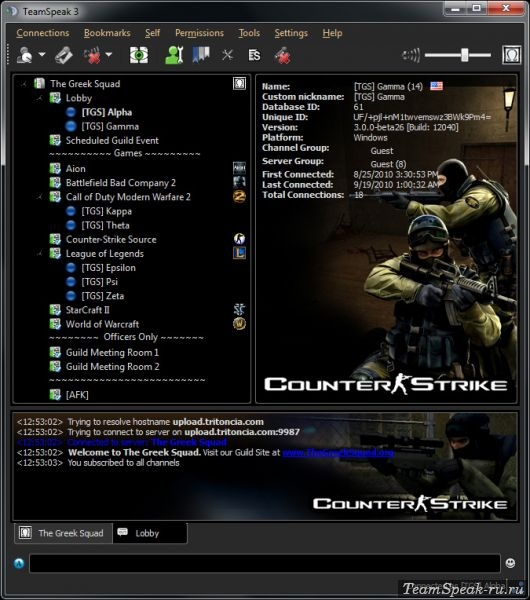530x600 pixels.
Task: Toggle subscribe to all channels eye icon
Action: coord(139,55)
